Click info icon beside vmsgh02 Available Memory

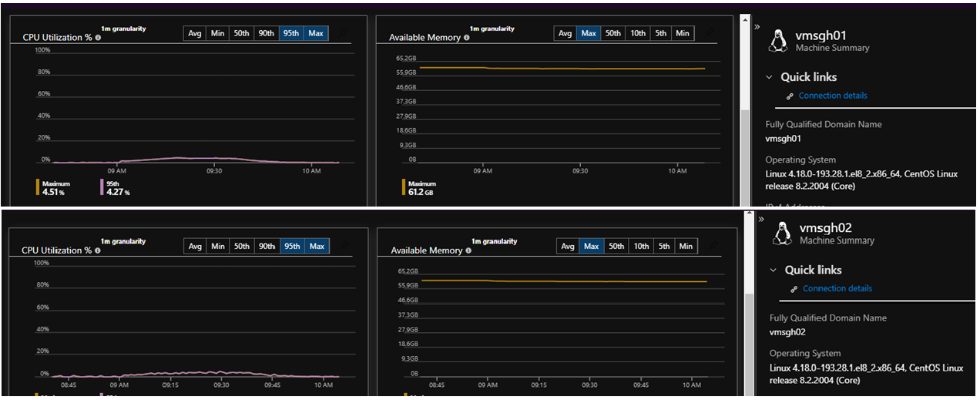(468, 250)
